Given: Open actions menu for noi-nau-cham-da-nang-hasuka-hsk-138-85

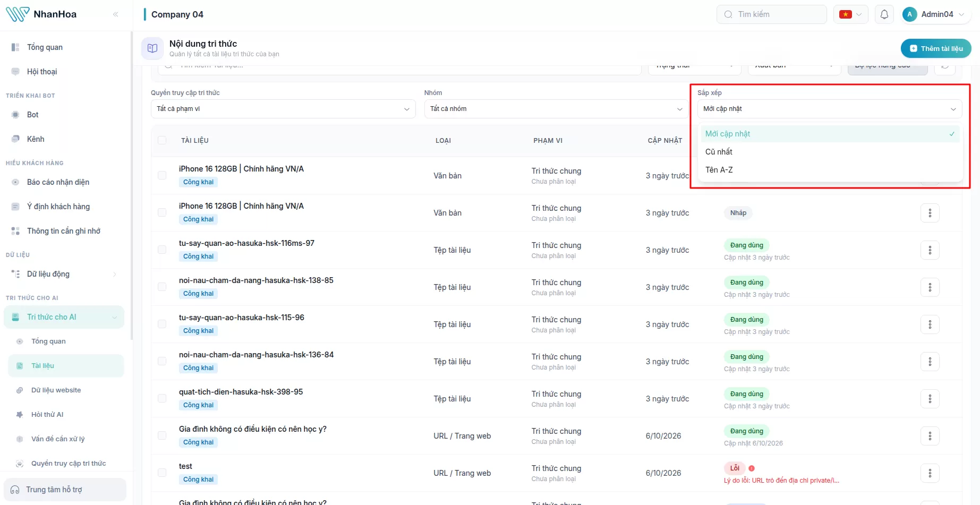Looking at the screenshot, I should tap(930, 287).
